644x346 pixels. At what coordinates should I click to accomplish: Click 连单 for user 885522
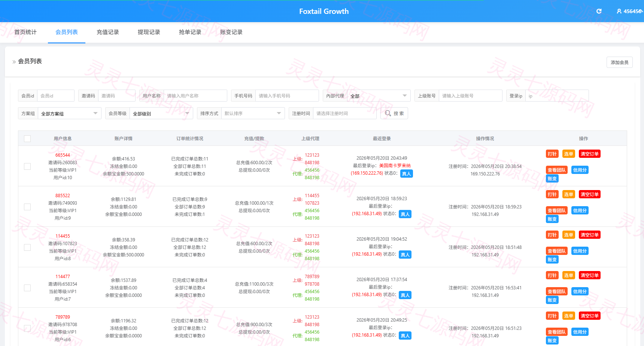tap(569, 194)
